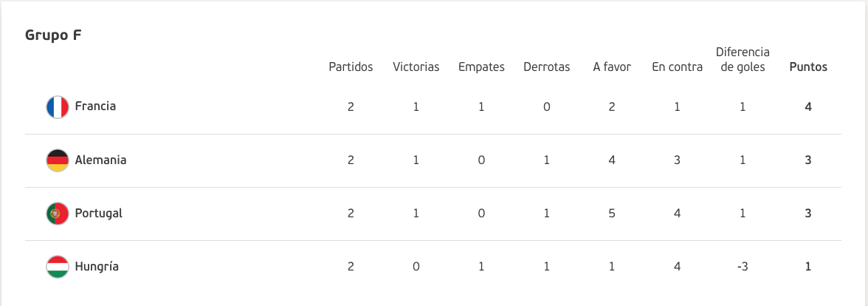Click the Grupo F heading
868x306 pixels.
(x=54, y=35)
